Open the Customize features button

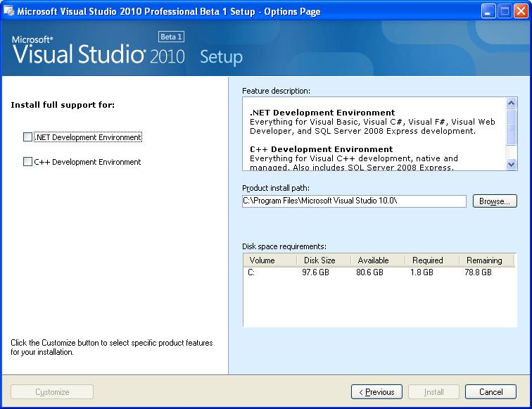click(x=52, y=392)
